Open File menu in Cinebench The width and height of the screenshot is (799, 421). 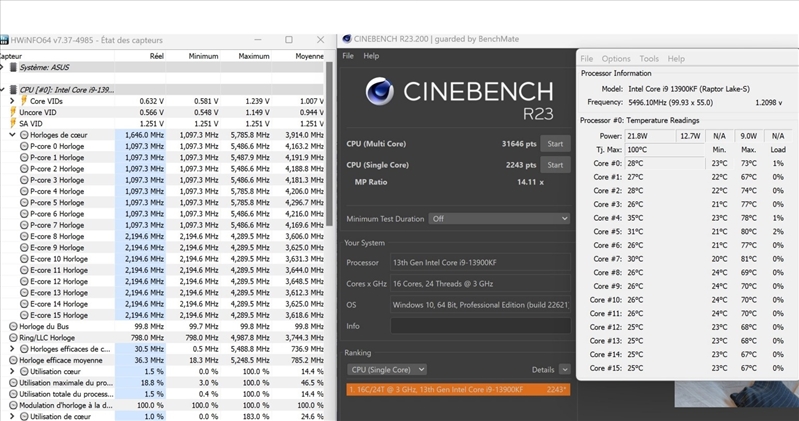(348, 56)
